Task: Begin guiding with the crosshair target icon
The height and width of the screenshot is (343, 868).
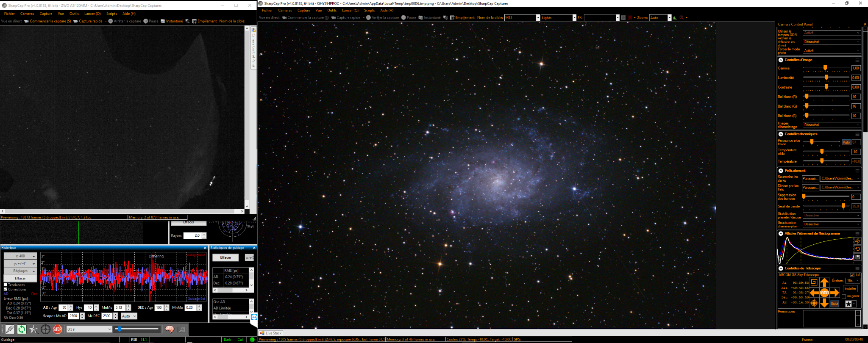Action: tap(45, 329)
